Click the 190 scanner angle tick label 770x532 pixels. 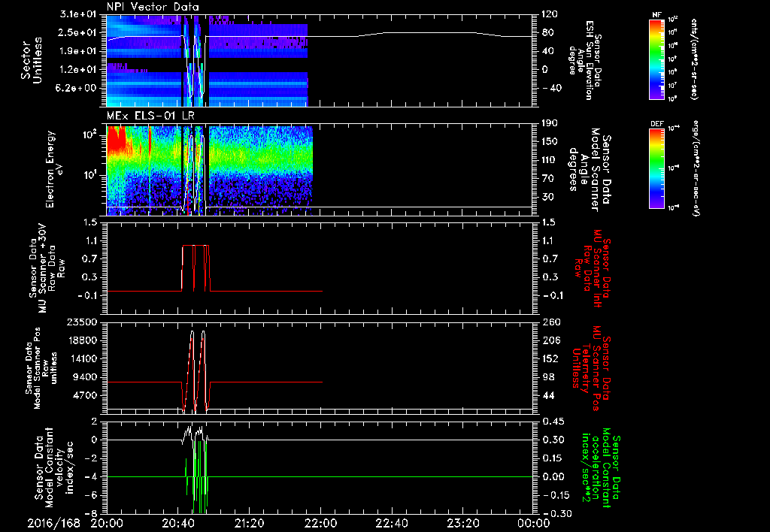click(550, 123)
